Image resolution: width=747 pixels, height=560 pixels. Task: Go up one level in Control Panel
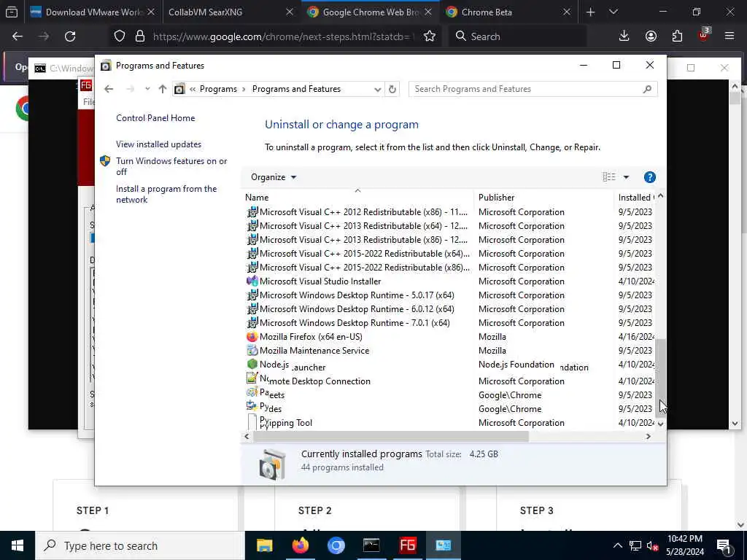pos(163,89)
